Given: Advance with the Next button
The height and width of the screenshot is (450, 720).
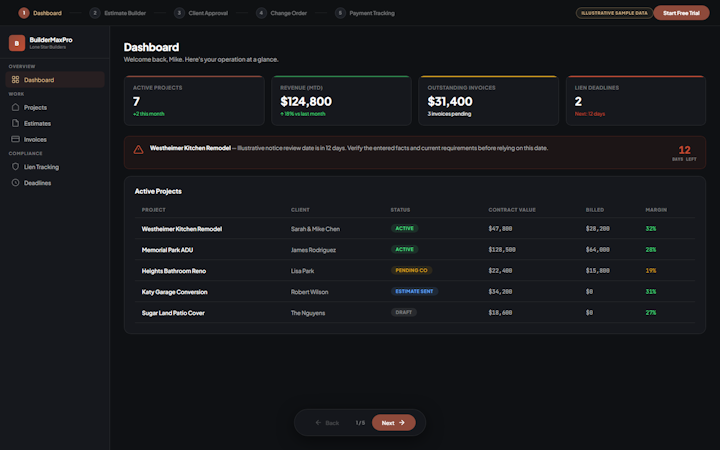Looking at the screenshot, I should (394, 422).
